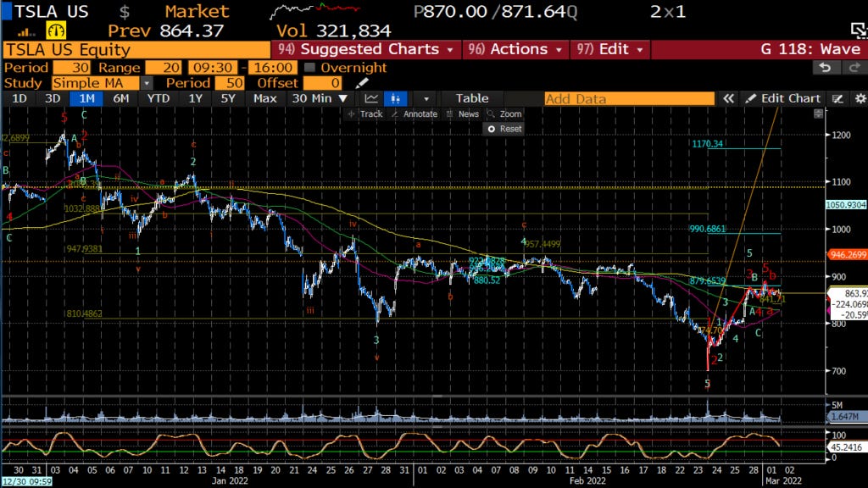Click the Table view button
This screenshot has width=868, height=488.
click(x=472, y=98)
